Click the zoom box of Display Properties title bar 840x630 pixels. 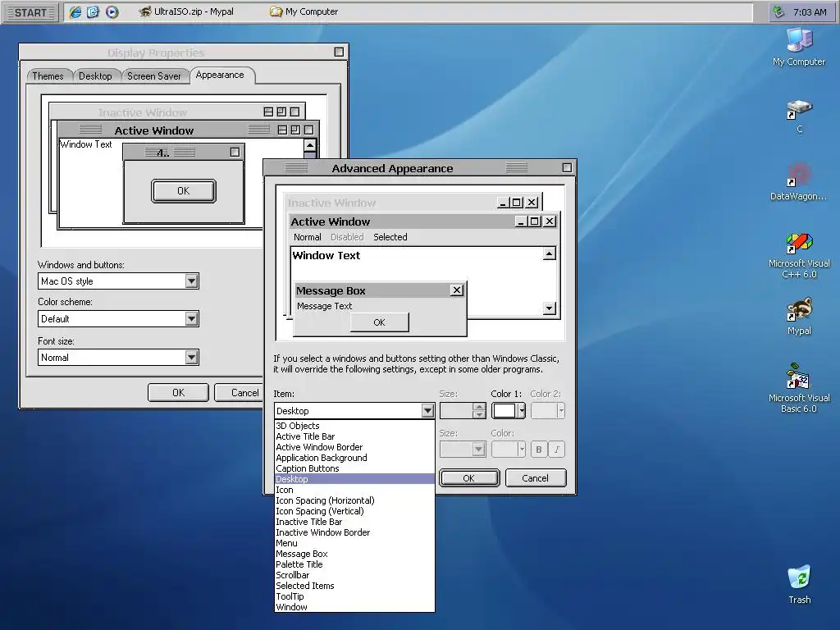point(339,52)
